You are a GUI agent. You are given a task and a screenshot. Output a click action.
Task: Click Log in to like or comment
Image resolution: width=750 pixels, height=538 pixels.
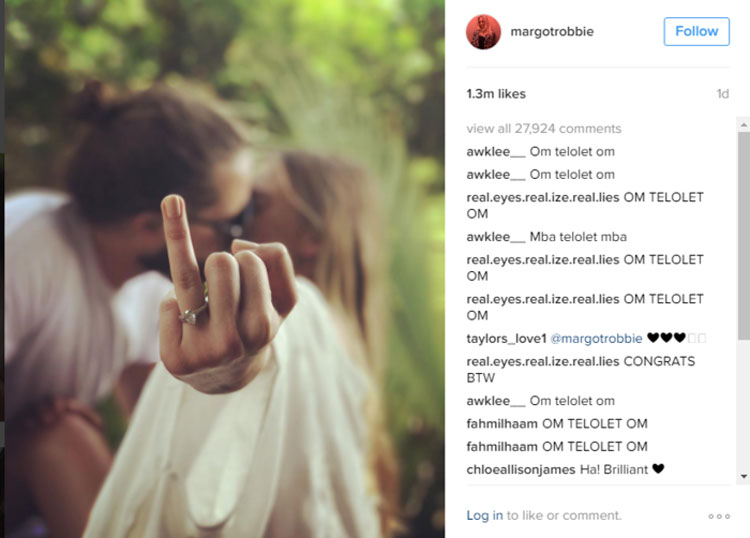[485, 516]
